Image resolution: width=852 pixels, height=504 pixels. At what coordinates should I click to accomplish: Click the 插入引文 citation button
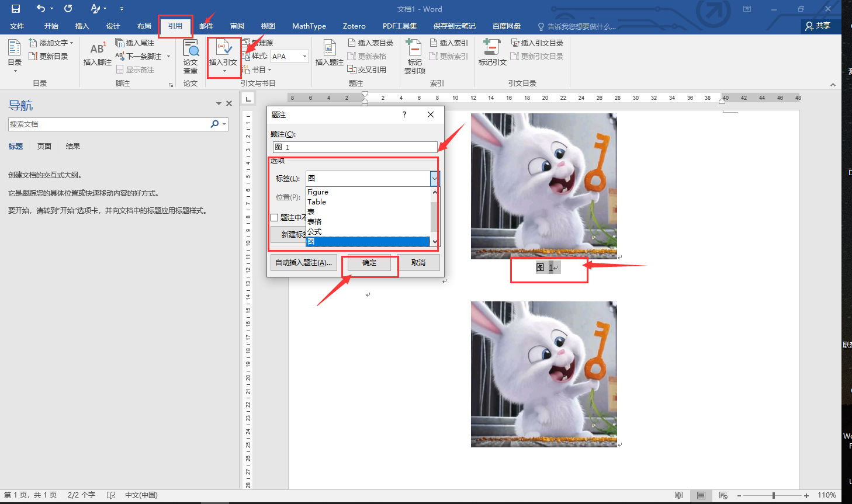pos(223,57)
